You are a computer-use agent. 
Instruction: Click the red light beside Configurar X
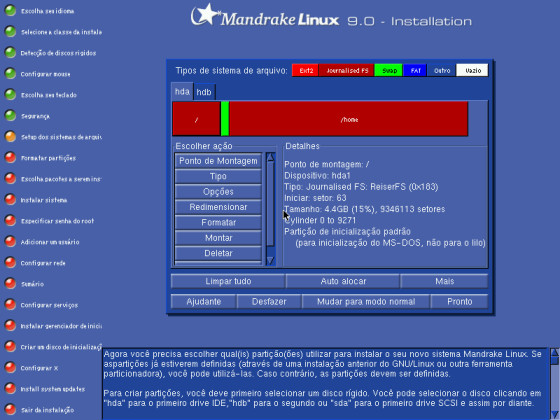point(10,368)
